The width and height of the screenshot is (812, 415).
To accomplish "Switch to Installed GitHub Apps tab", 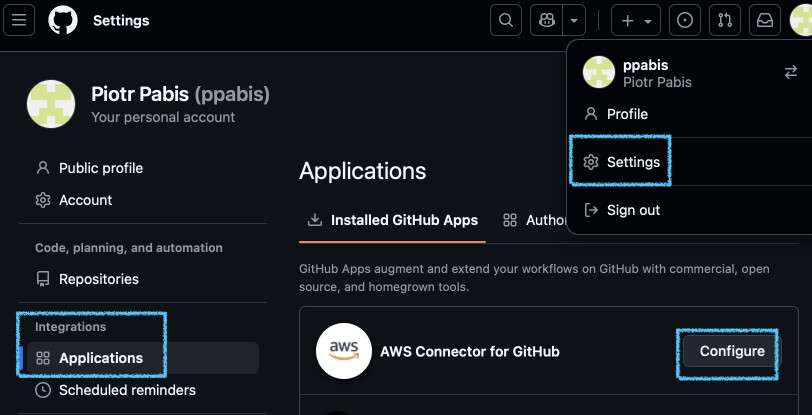I will (x=393, y=220).
